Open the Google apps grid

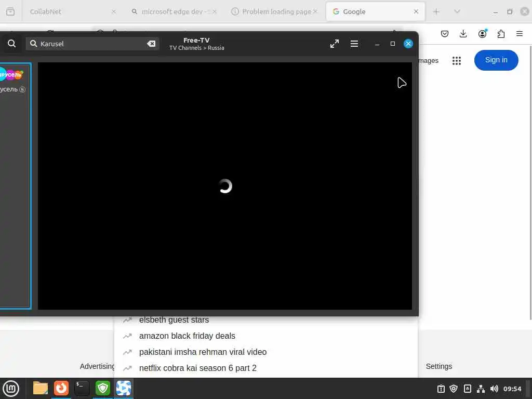click(457, 60)
